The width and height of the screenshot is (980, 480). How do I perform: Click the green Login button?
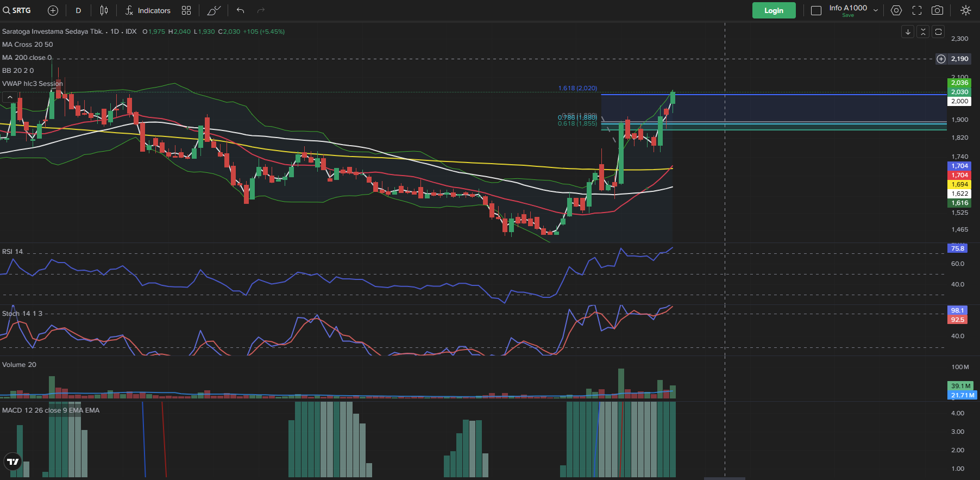774,10
